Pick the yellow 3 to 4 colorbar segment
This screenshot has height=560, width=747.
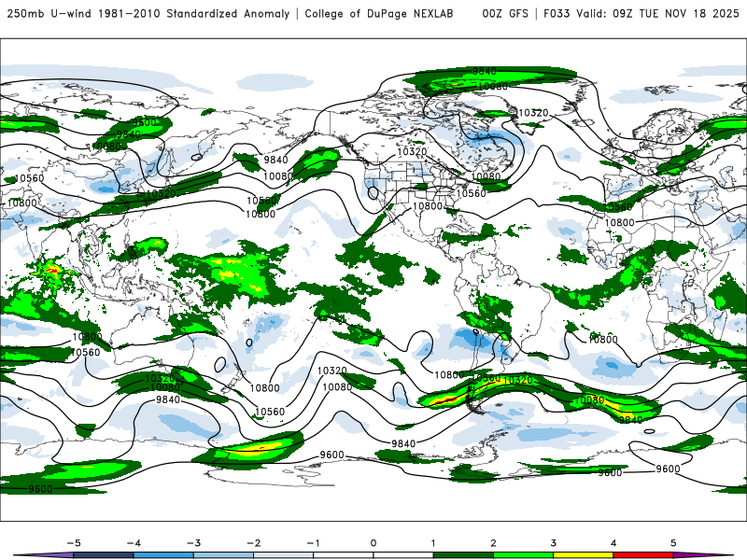tap(583, 555)
